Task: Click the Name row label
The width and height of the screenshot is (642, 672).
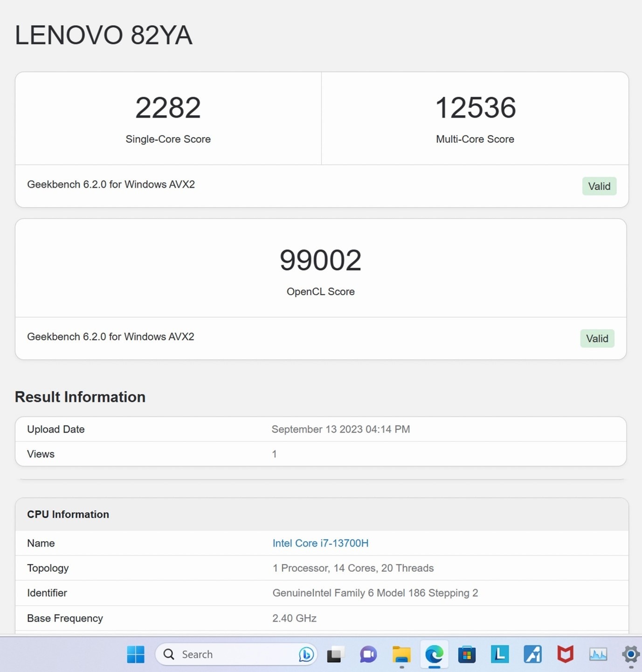Action: 41,543
